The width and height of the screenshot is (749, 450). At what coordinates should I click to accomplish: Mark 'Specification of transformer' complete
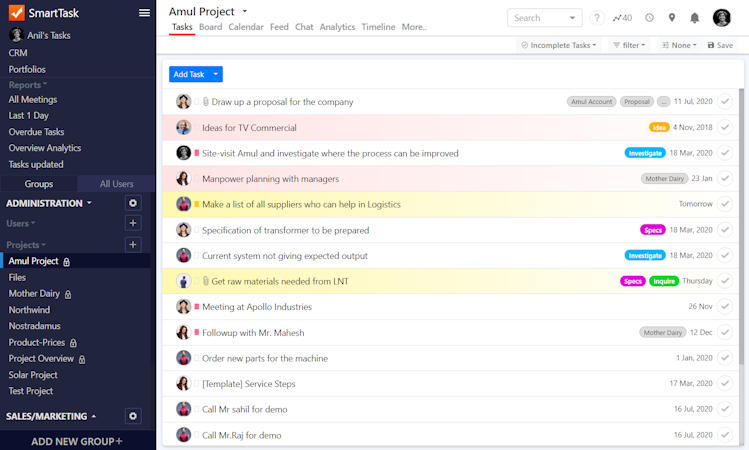pos(725,230)
